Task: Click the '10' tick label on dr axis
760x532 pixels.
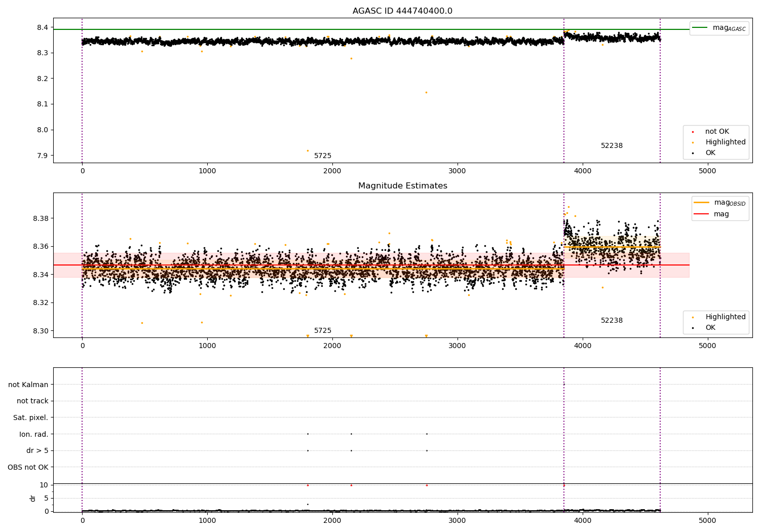Action: 44,485
